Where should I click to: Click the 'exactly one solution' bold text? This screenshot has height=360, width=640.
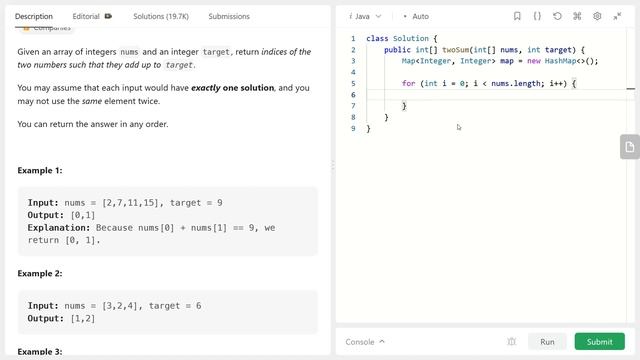(233, 88)
